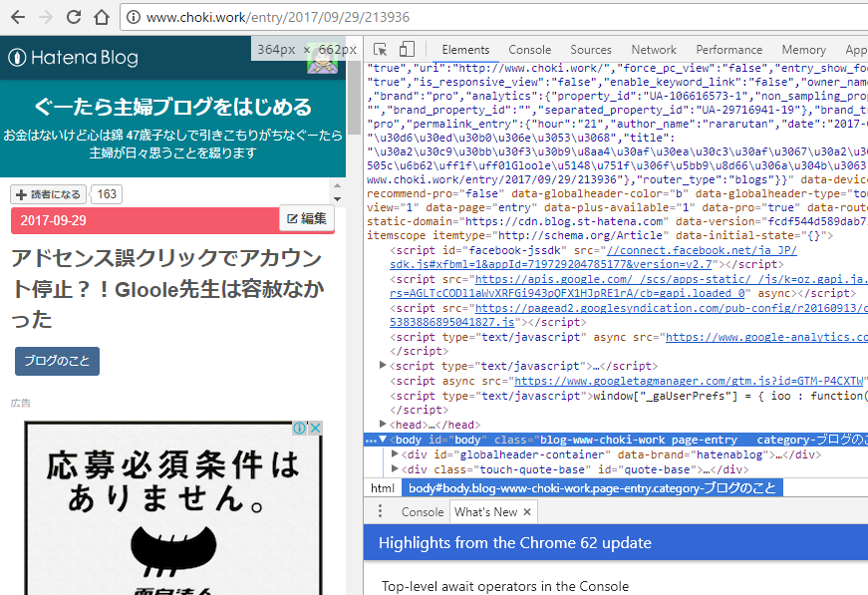Activate the inspect element picker icon
Viewport: 868px width, 595px height.
(x=381, y=49)
